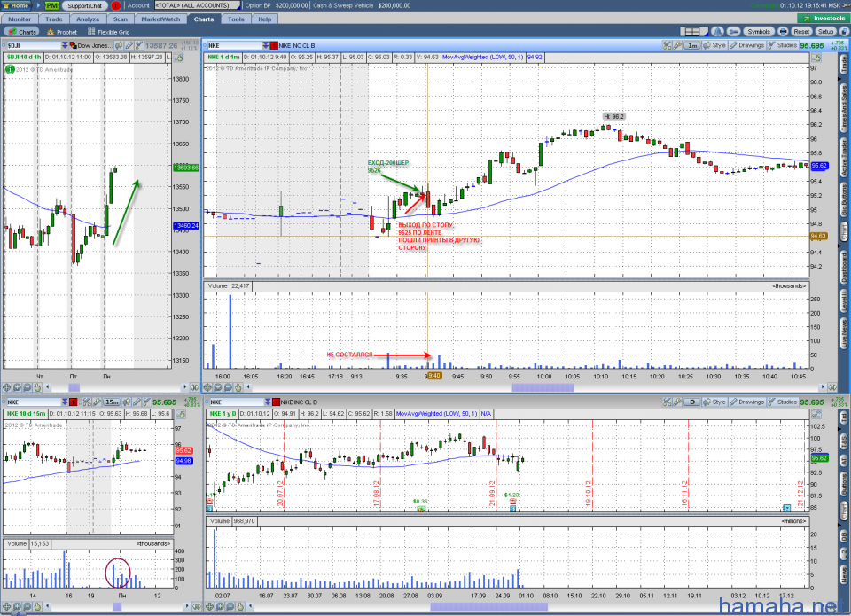Click the style icon in $DJI chart header
Viewport: 851px width, 616px height.
point(118,45)
